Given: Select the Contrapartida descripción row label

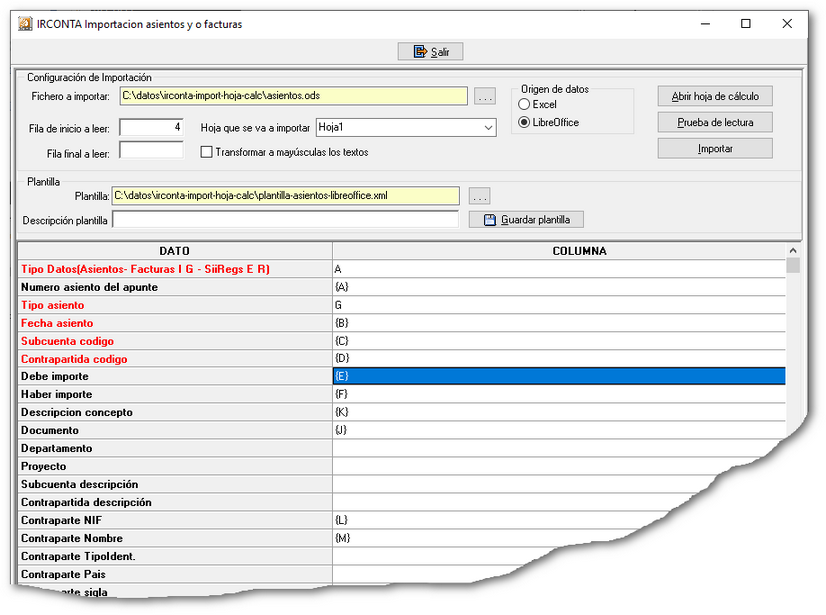Looking at the screenshot, I should (175, 502).
